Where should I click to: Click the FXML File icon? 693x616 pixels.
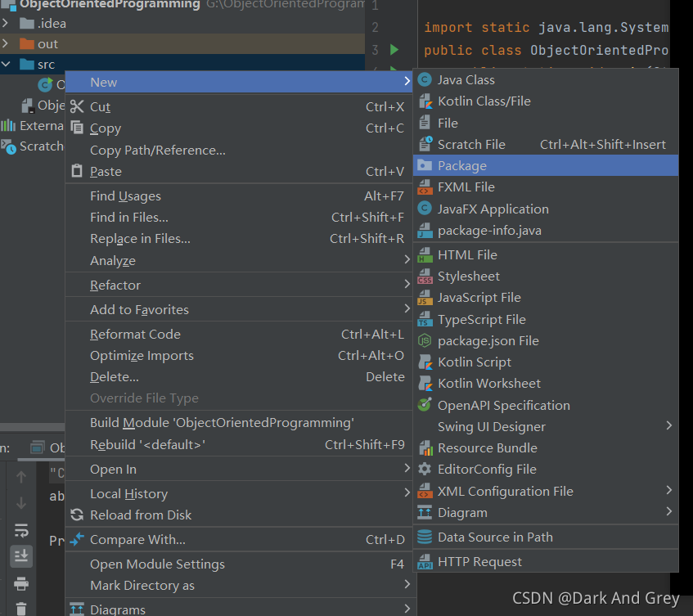(425, 187)
